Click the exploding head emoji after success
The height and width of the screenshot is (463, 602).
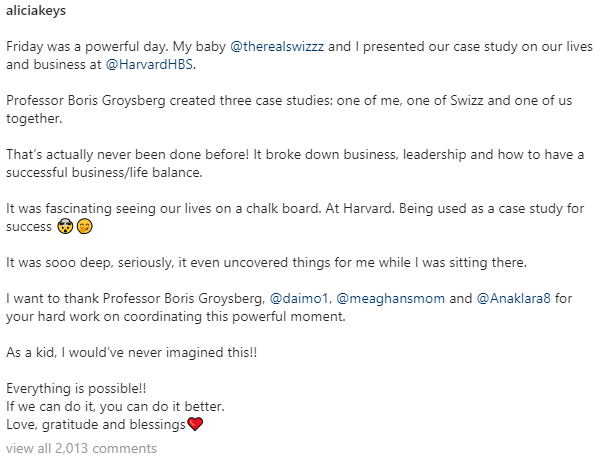(65, 227)
